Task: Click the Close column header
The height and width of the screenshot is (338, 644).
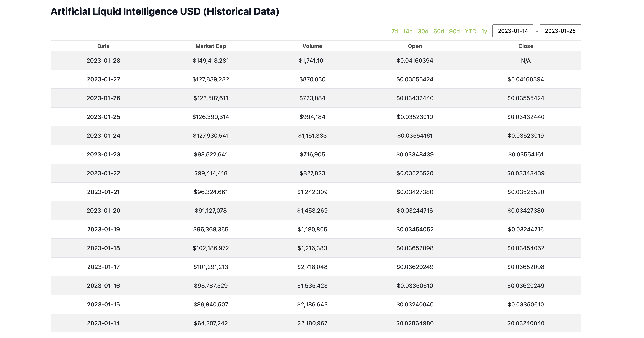Action: click(x=526, y=46)
